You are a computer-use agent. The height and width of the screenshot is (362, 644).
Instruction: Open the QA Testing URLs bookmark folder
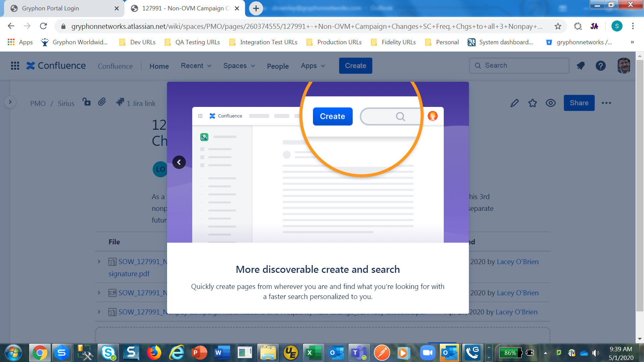click(x=193, y=42)
